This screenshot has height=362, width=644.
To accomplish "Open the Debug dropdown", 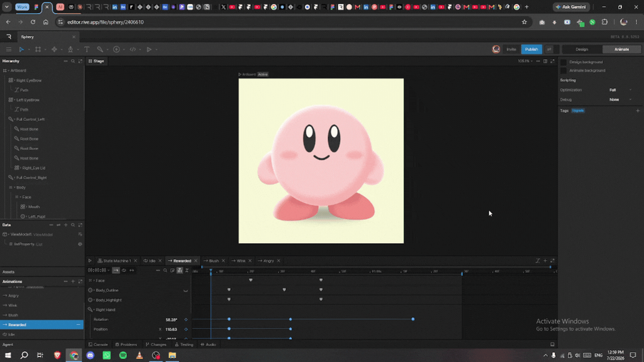I will point(621,100).
